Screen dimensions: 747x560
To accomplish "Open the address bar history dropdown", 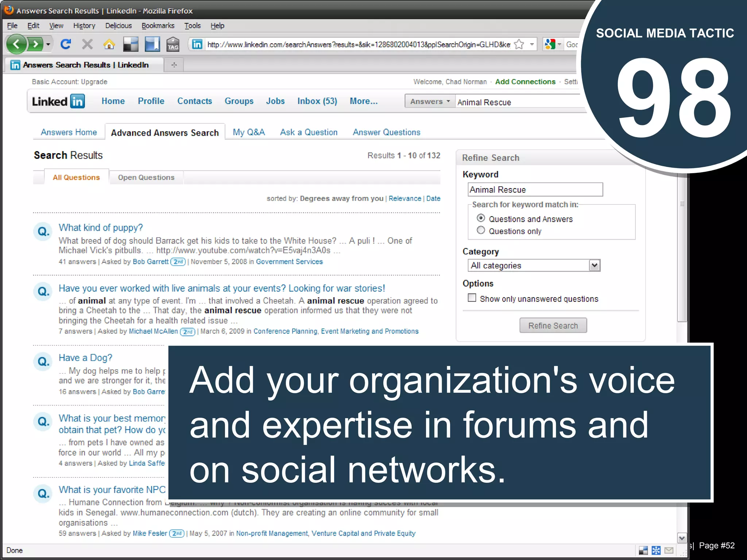I will click(532, 44).
